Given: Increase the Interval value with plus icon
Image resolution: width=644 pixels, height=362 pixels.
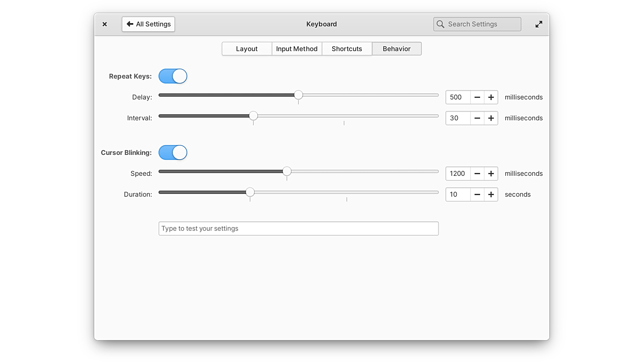Looking at the screenshot, I should click(491, 118).
